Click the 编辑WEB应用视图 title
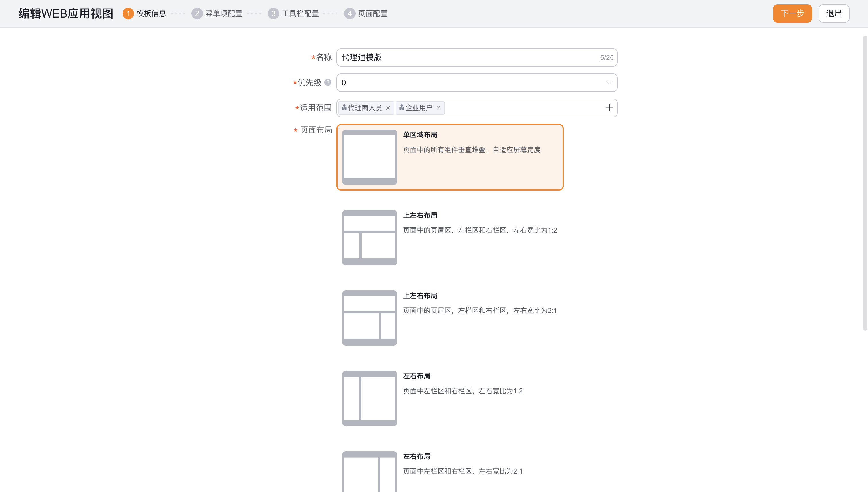Image resolution: width=868 pixels, height=492 pixels. pos(65,13)
